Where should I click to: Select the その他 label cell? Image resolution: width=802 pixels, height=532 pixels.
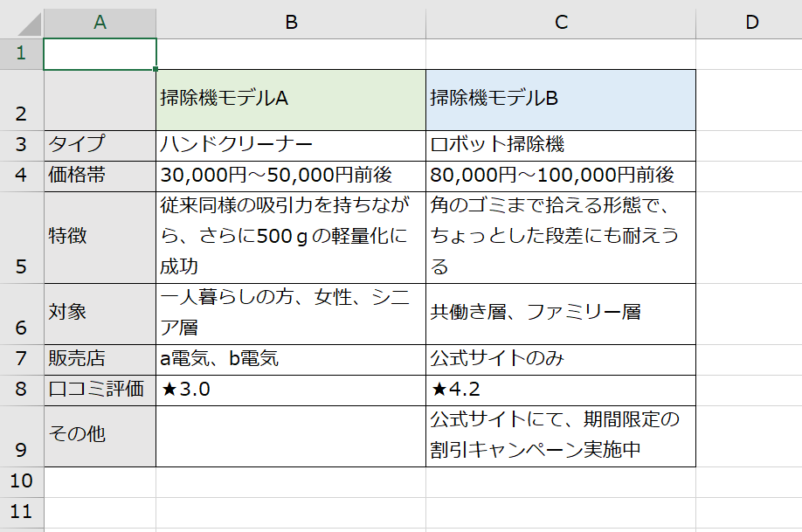coord(100,436)
